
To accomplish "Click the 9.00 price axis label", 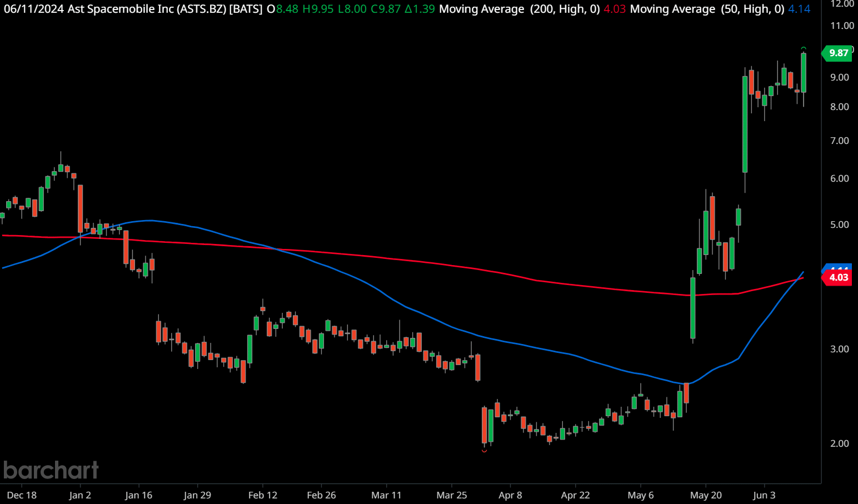I will coord(840,77).
